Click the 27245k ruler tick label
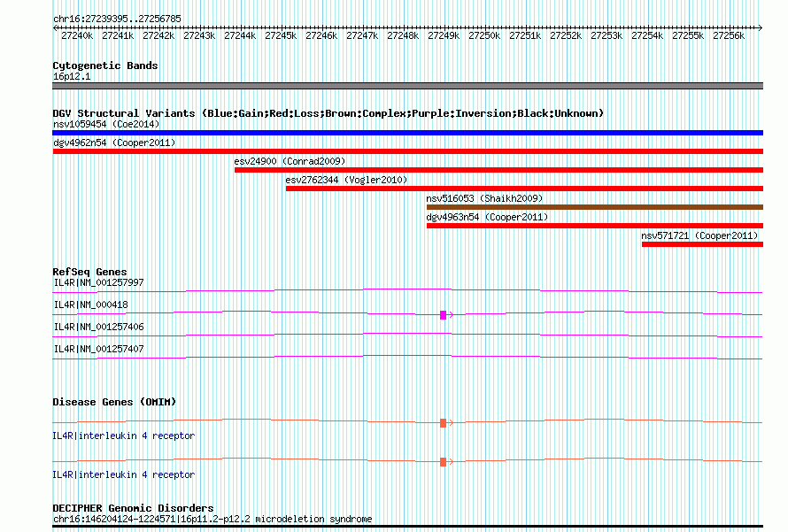The image size is (788, 532). point(281,35)
